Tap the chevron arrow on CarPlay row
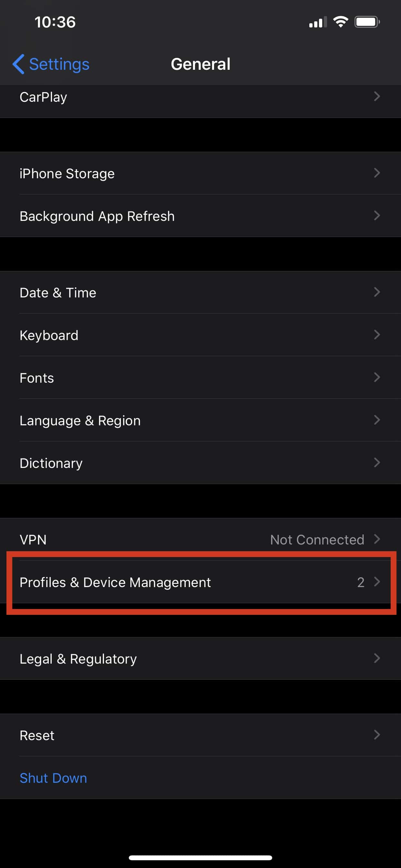401x868 pixels. [377, 96]
